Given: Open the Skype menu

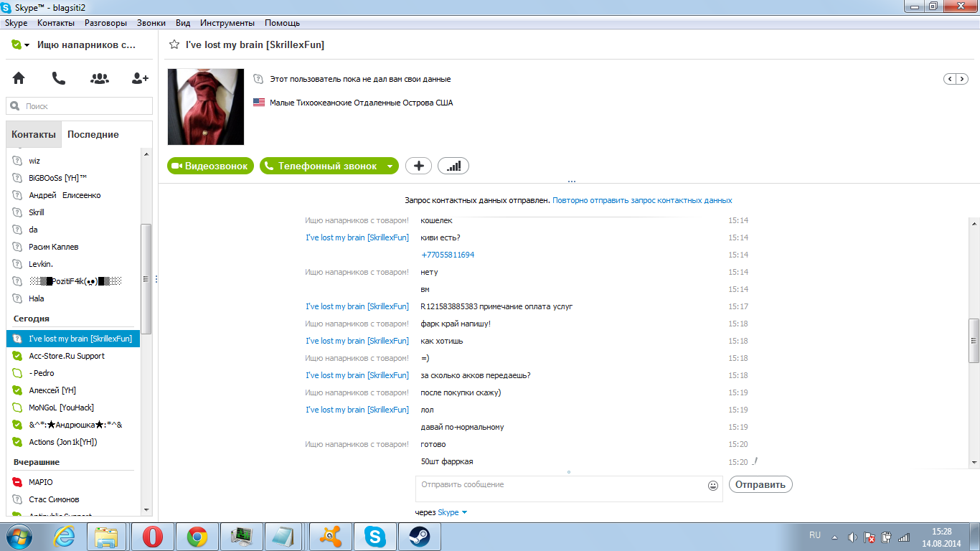Looking at the screenshot, I should (17, 23).
